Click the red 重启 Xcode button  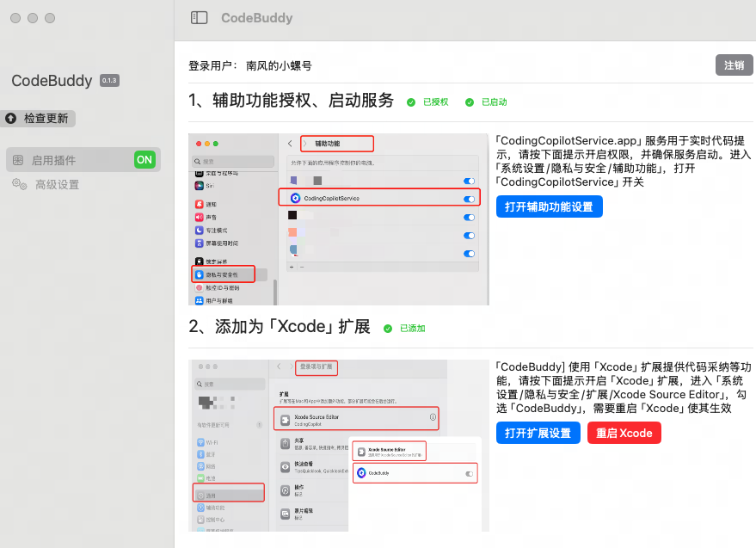624,434
